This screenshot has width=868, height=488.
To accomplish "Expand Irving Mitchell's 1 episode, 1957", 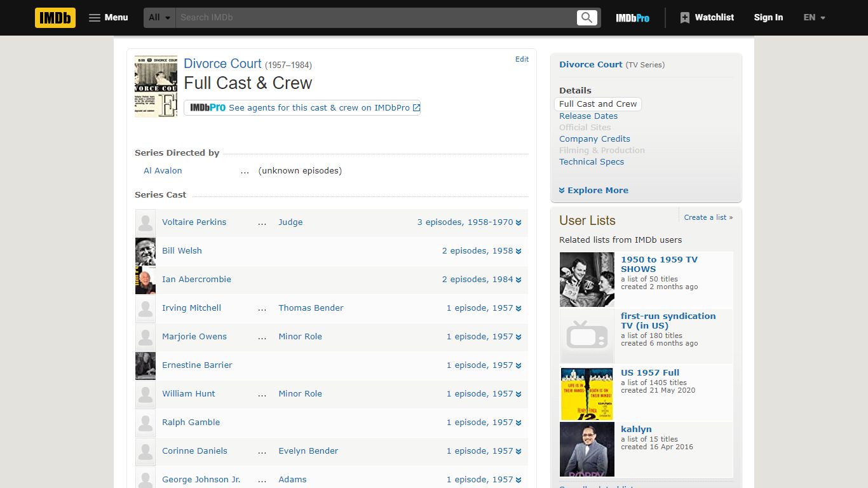I will pos(484,308).
